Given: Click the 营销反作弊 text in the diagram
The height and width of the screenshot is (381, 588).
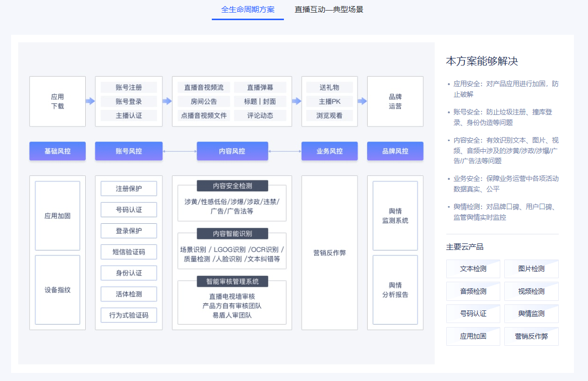Looking at the screenshot, I should 329,253.
